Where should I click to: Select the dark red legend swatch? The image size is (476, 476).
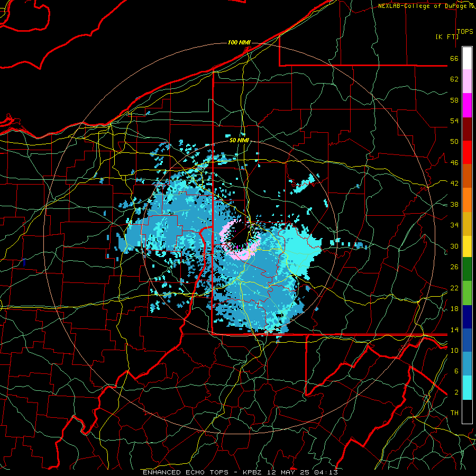coord(467,129)
